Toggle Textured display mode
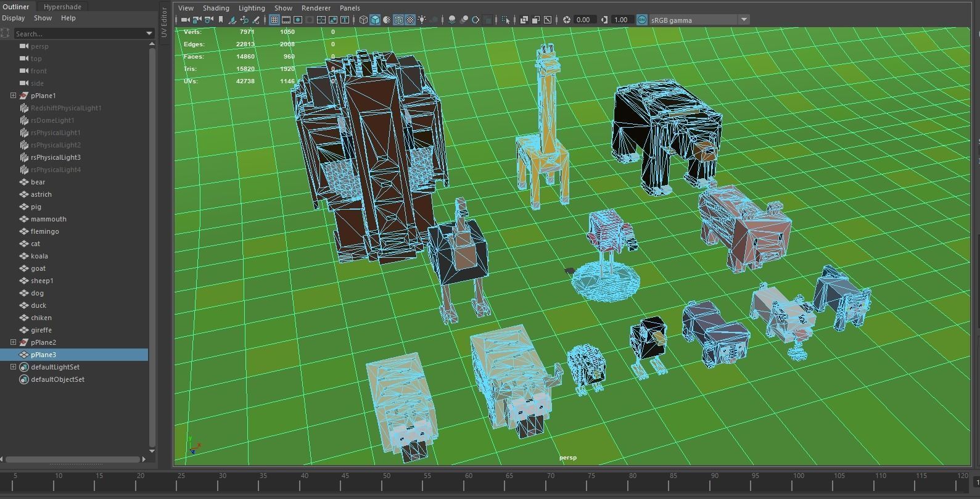Image resolution: width=980 pixels, height=499 pixels. (410, 20)
